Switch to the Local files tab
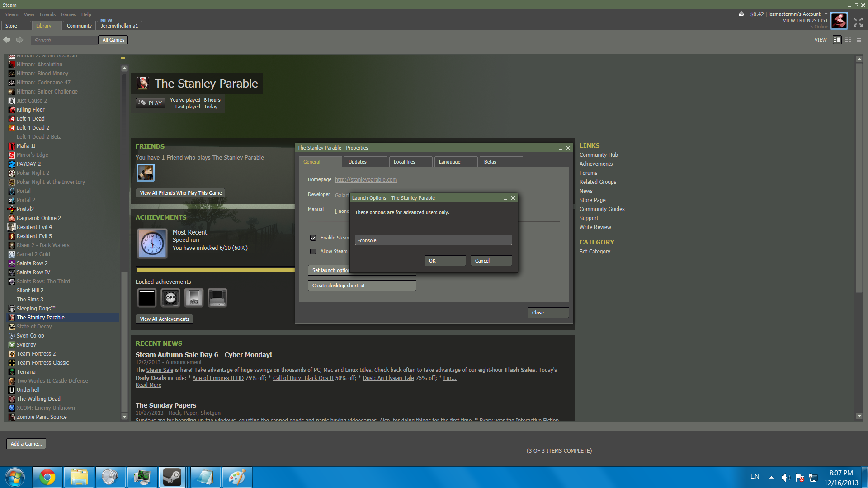This screenshot has width=868, height=488. pyautogui.click(x=410, y=162)
